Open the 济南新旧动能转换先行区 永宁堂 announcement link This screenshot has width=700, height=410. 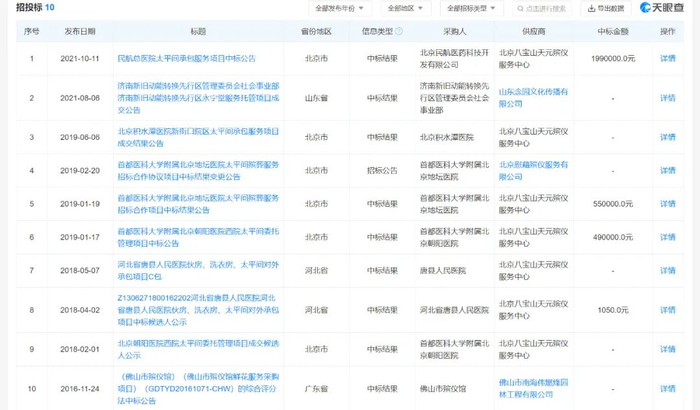tap(198, 98)
